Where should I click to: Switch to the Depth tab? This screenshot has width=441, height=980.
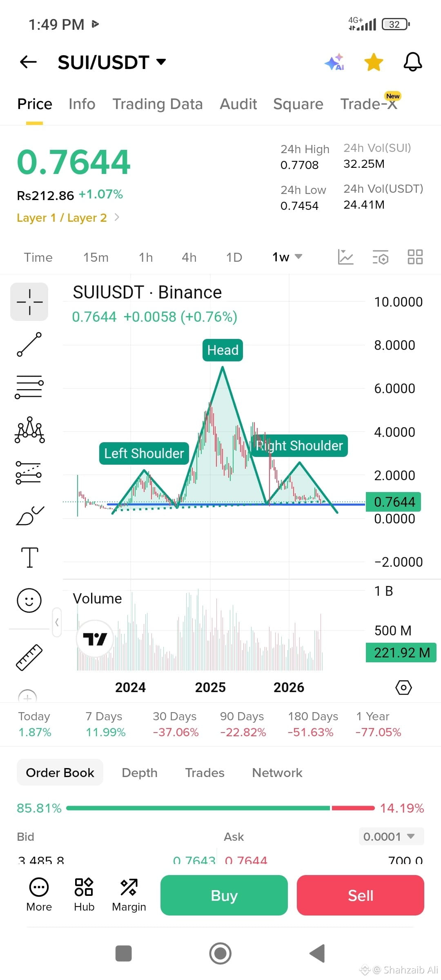140,773
